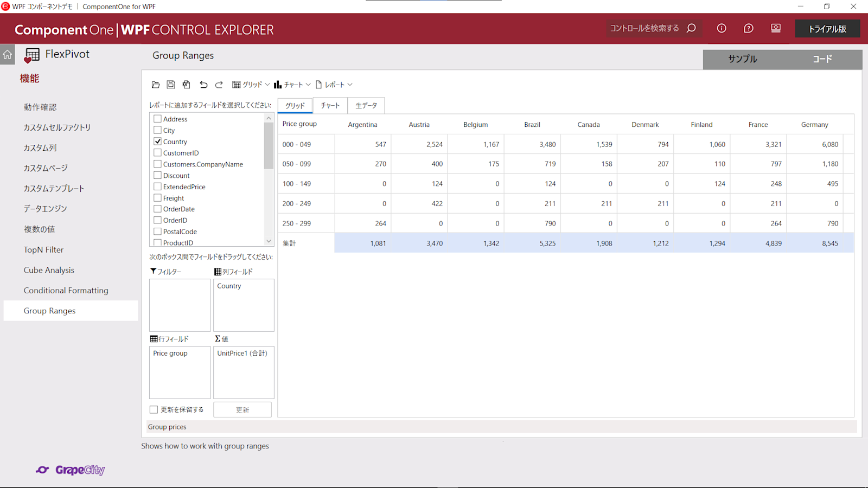The image size is (868, 488).
Task: Click the home icon in sidebar
Action: 8,54
